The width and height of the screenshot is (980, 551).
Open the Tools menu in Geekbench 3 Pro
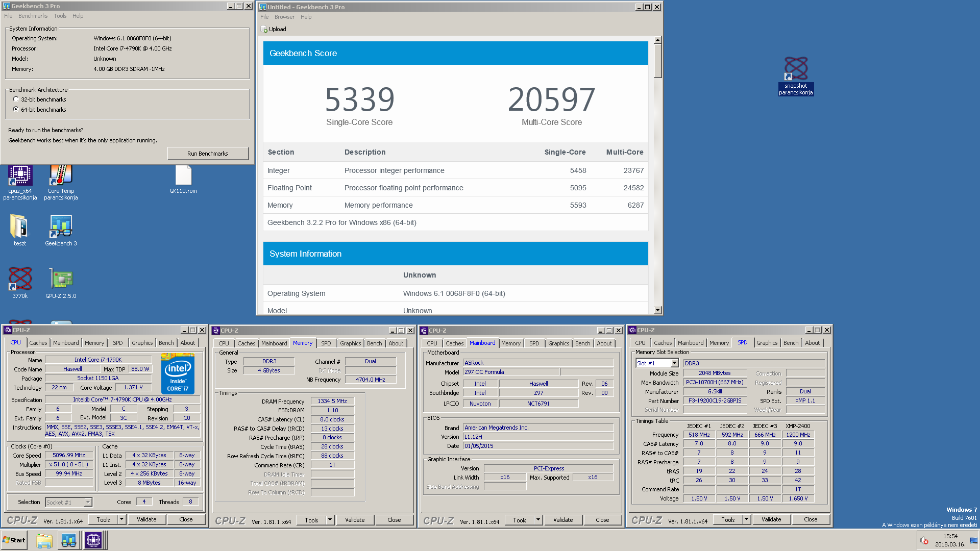(x=60, y=16)
